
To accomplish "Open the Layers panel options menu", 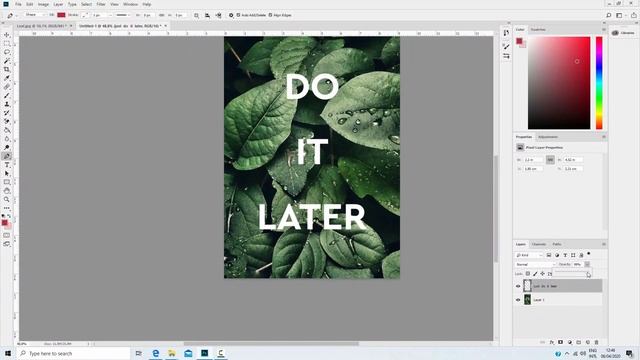I will coord(604,244).
